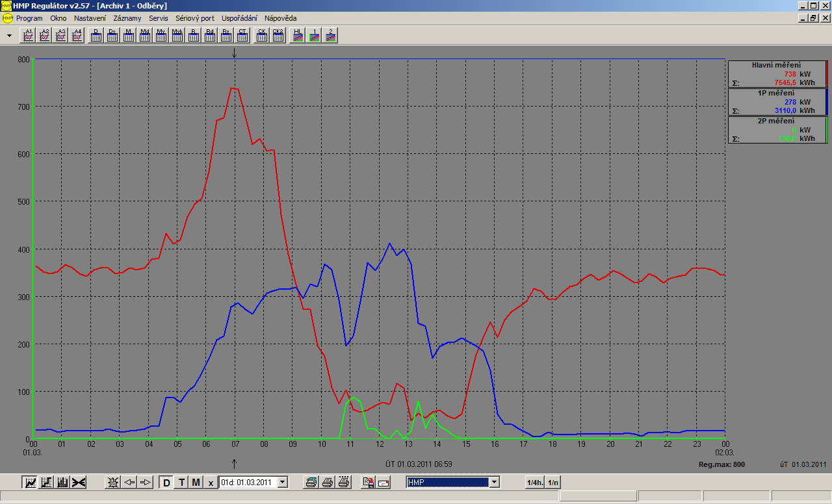Open the A2 archive chart
Viewport: 832px width, 504px height.
click(45, 35)
